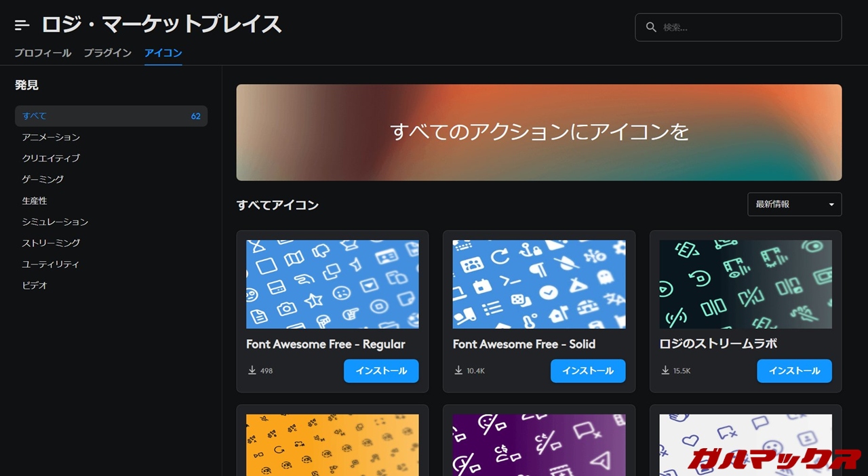Click the sort dropdown arrow
The height and width of the screenshot is (476, 868).
coord(831,205)
